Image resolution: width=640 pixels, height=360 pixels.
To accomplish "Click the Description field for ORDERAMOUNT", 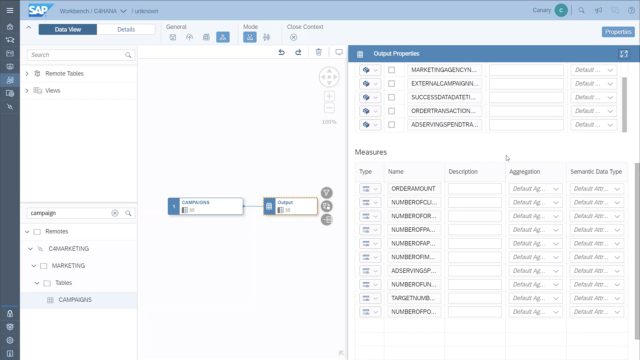I will pos(475,189).
